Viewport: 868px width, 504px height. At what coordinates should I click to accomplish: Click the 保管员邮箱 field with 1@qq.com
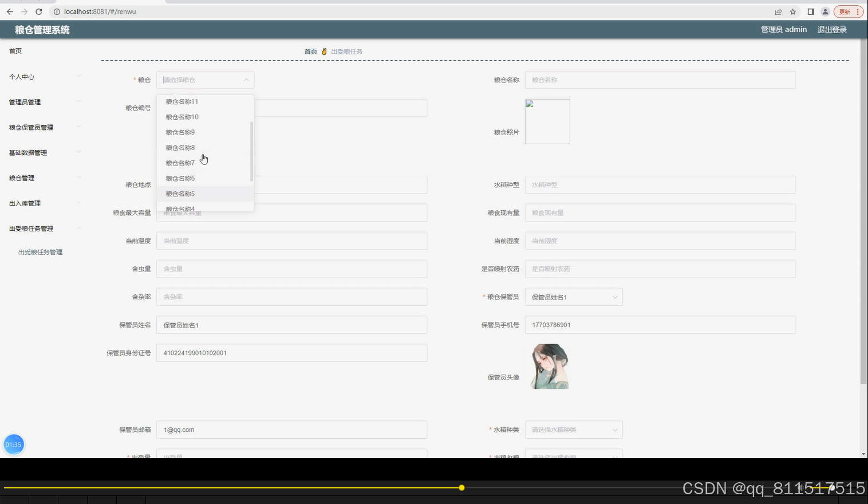coord(291,430)
